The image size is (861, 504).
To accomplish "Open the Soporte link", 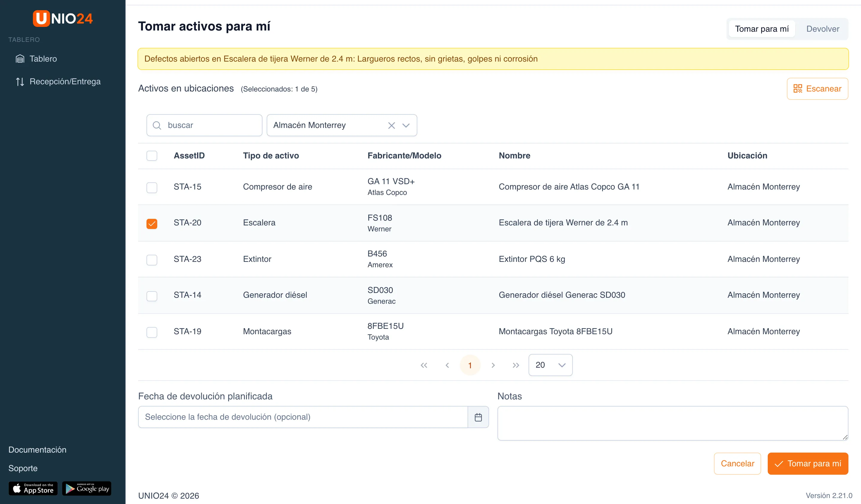I will 23,468.
